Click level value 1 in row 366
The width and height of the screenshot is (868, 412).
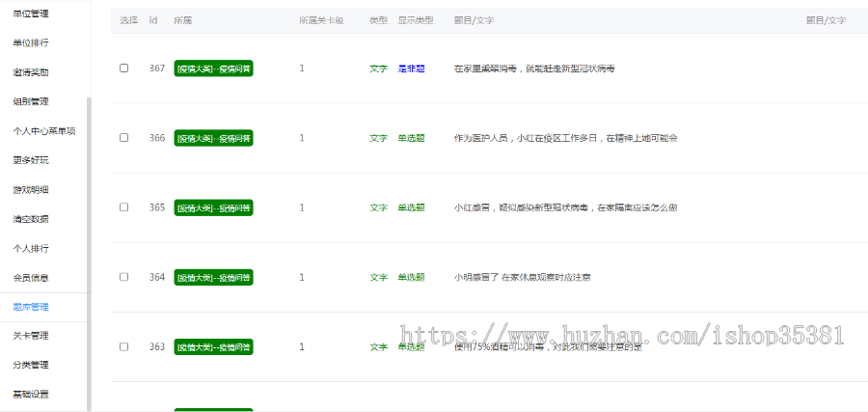point(302,138)
